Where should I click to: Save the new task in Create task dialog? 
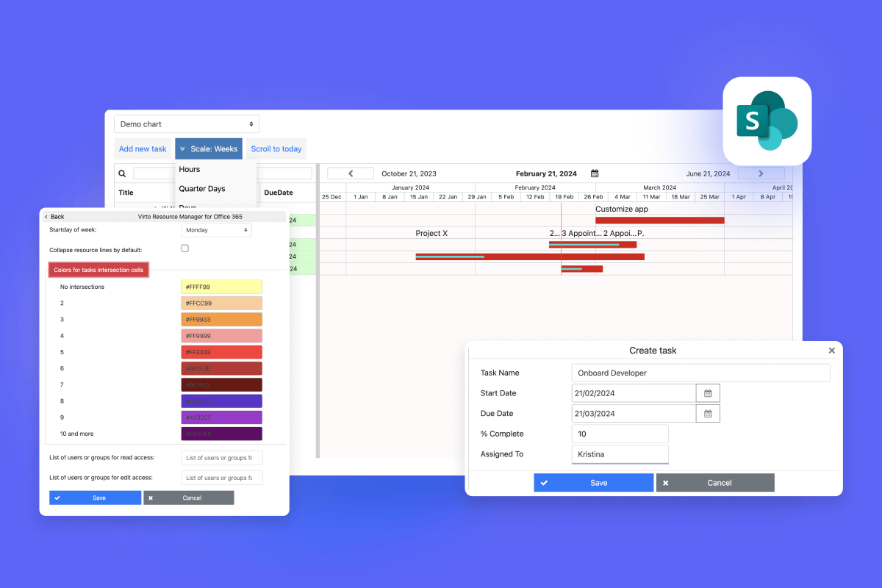pos(594,483)
